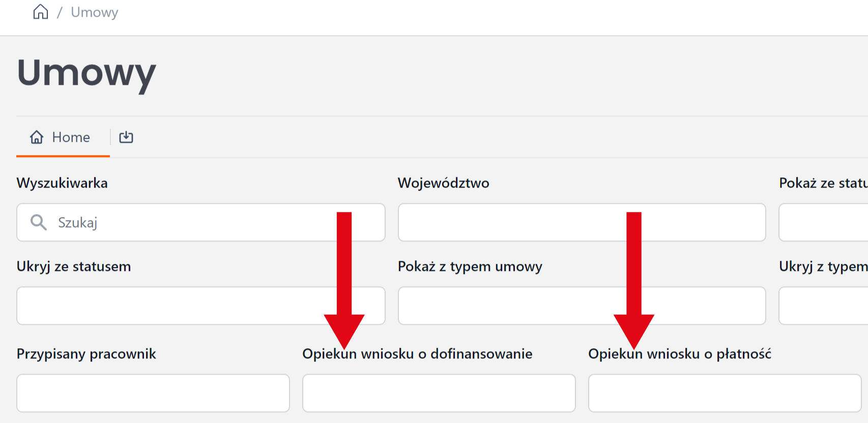Screen dimensions: 868x423
Task: Open the Przypisany pracownik field
Action: tap(153, 393)
